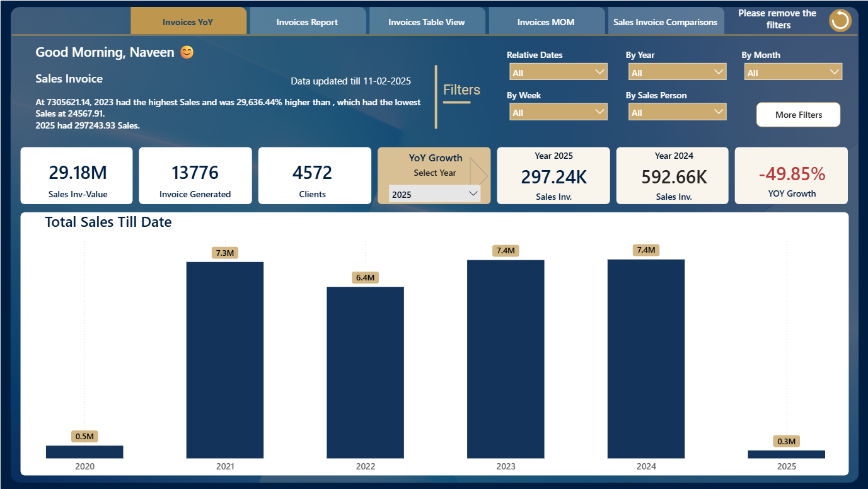Viewport: 868px width, 489px height.
Task: Expand the By Year filter dropdown
Action: point(677,72)
